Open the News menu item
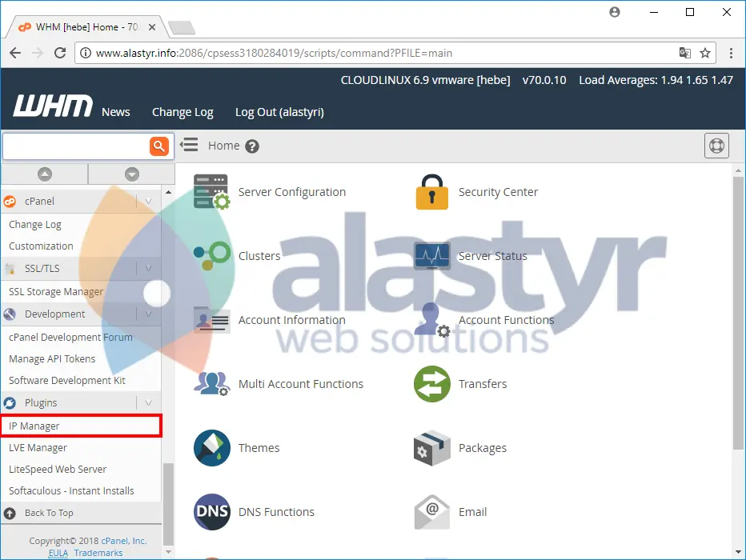The image size is (746, 560). click(115, 112)
